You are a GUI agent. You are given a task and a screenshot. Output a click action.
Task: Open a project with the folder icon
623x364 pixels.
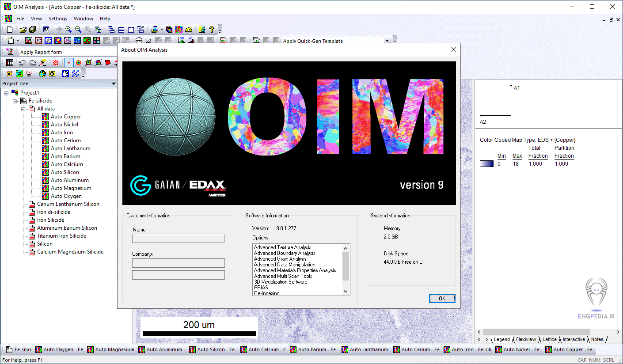pyautogui.click(x=23, y=29)
